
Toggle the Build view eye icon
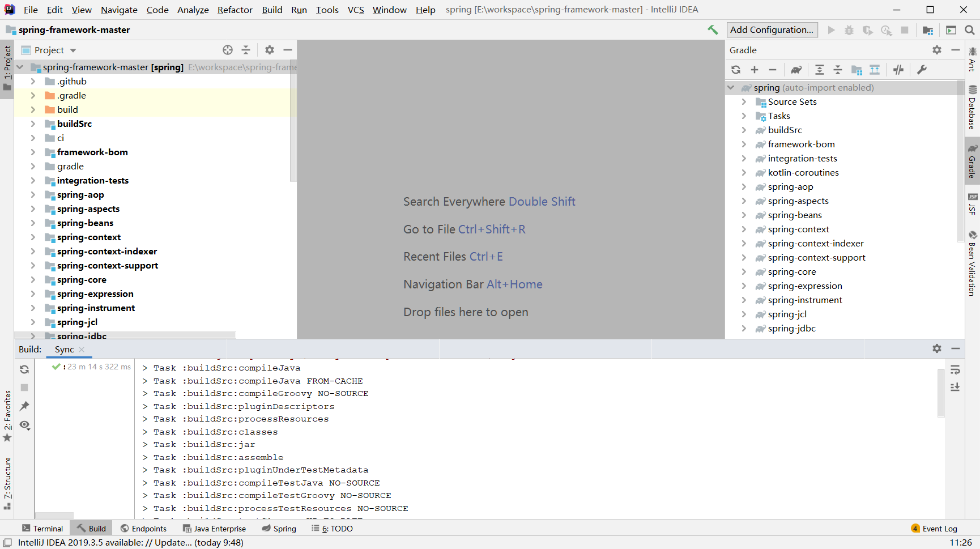point(24,425)
